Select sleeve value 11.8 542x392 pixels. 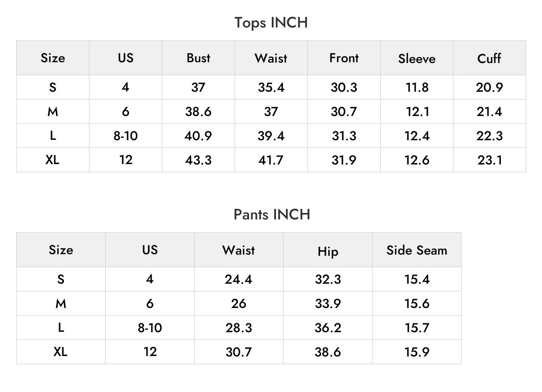417,87
